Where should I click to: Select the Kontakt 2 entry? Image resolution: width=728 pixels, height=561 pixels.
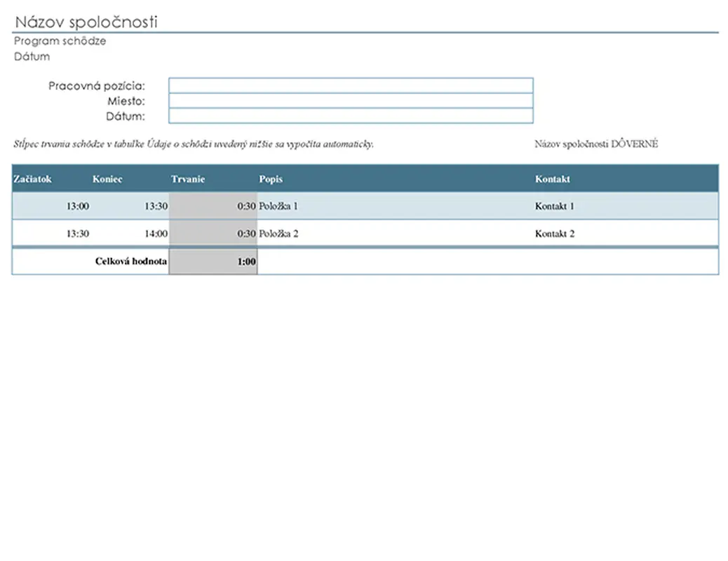click(x=553, y=234)
